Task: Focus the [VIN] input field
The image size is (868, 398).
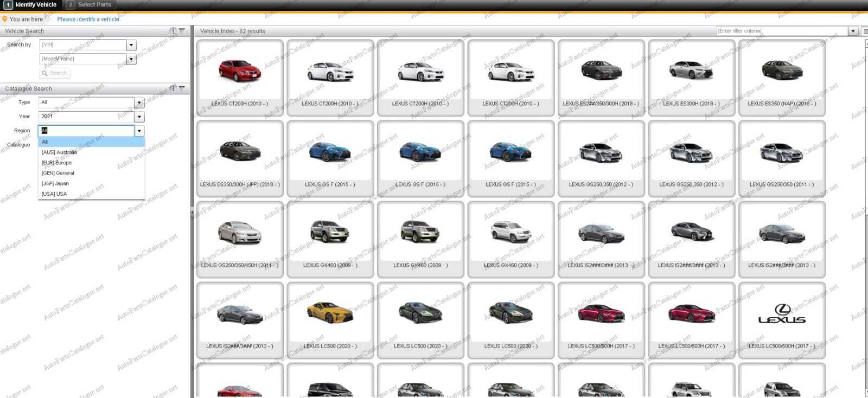Action: pyautogui.click(x=83, y=45)
